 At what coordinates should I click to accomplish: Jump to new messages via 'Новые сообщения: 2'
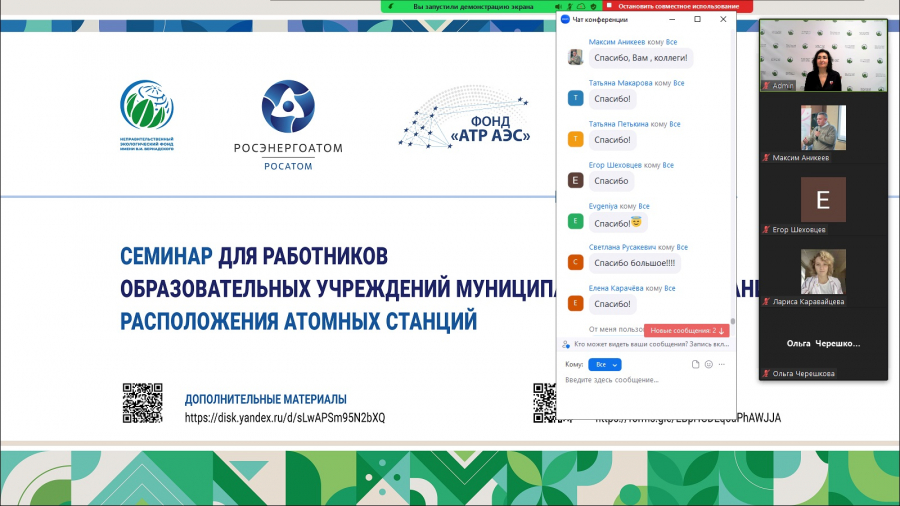[686, 330]
